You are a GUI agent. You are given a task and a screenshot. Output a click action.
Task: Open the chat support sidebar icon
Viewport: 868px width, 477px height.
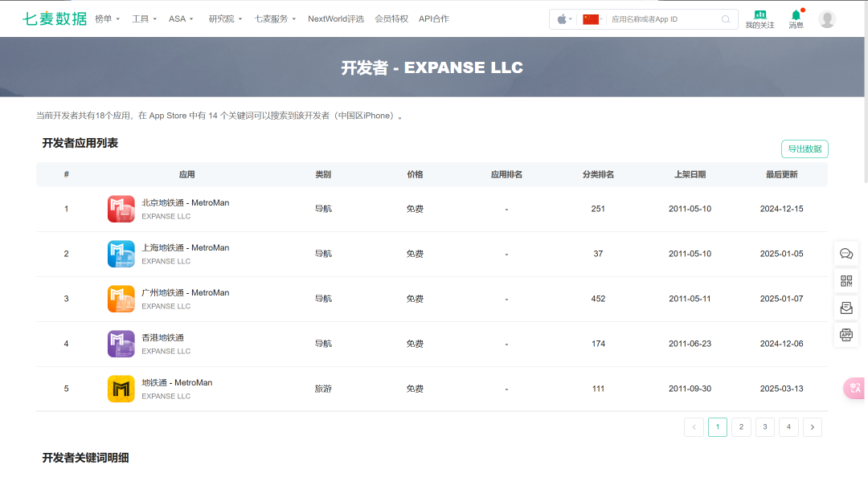846,254
